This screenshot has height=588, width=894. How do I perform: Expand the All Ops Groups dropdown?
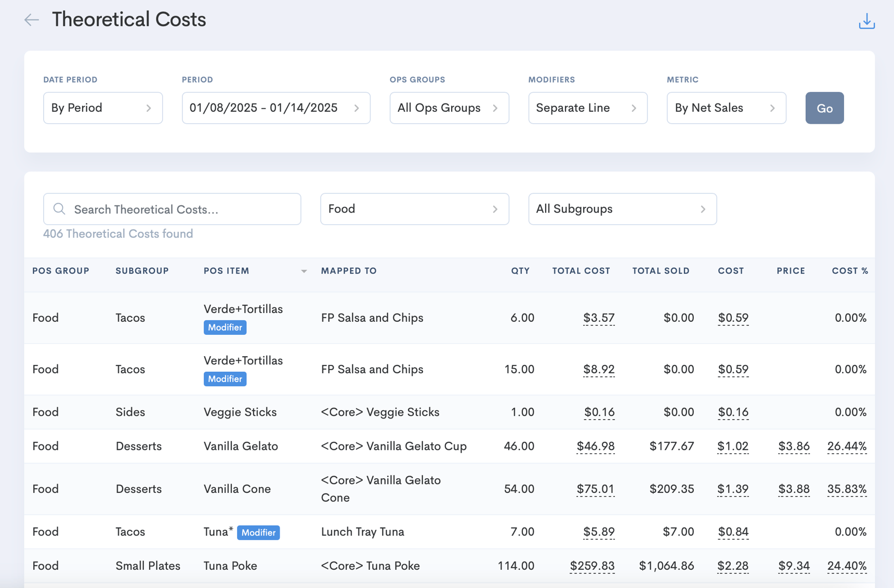point(449,108)
